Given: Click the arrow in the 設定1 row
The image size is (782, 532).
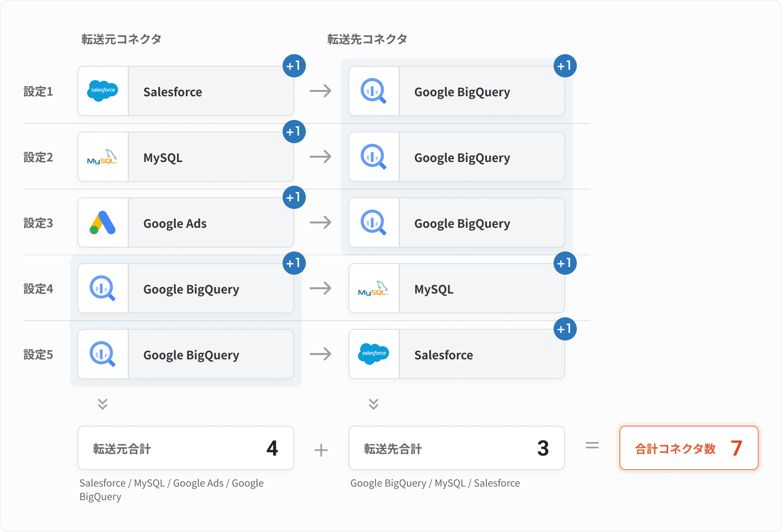Looking at the screenshot, I should point(321,91).
